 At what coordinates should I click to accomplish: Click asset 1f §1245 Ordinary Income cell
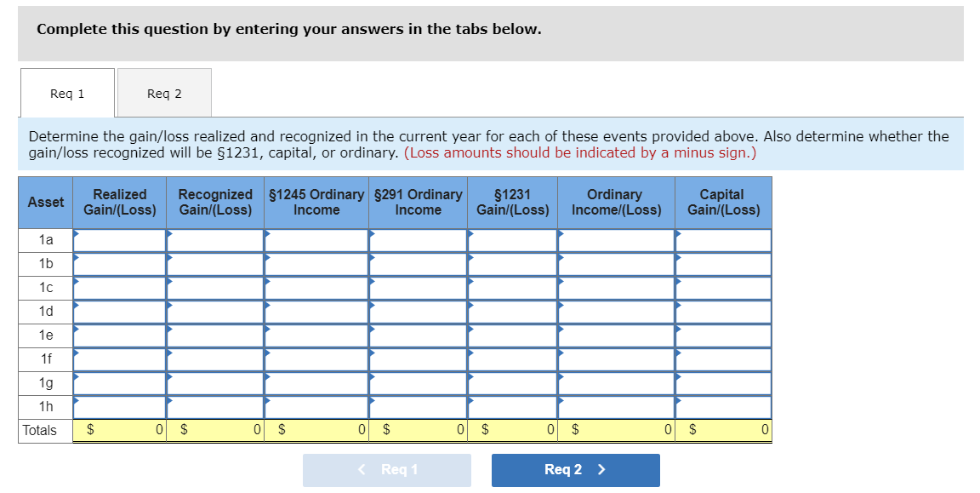coord(316,358)
